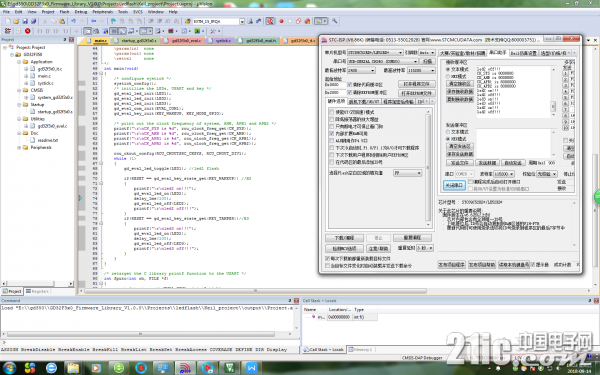Insert a bookmark using the flag icon
Viewport: 600px width, 375px height.
(x=113, y=21)
